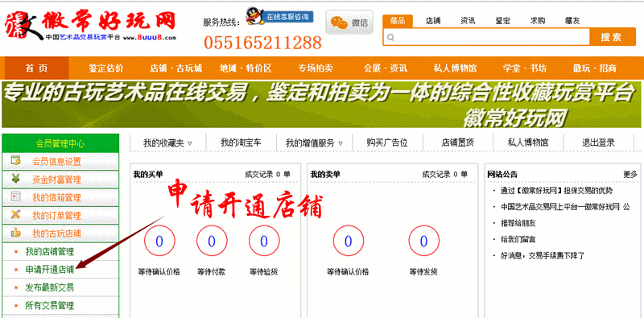Screen dimensions: 644x318
Task: Open the 微信 WeChat button
Action: (349, 23)
